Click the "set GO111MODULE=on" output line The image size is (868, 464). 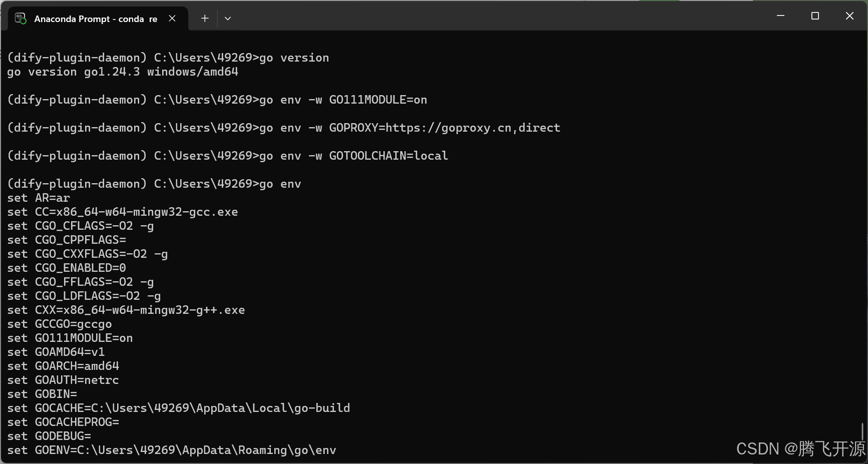[70, 338]
